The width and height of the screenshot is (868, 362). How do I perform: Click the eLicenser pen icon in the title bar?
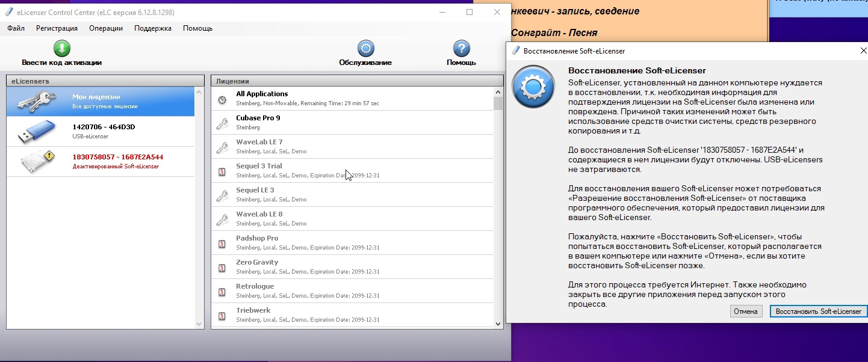point(9,11)
